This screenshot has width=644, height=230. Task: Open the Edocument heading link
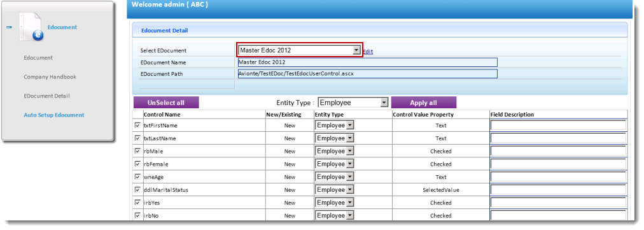[62, 27]
